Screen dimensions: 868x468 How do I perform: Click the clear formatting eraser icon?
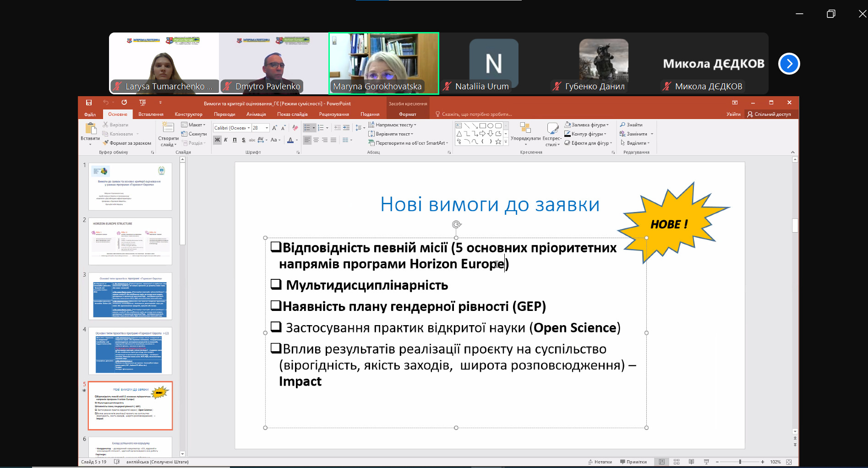(295, 128)
